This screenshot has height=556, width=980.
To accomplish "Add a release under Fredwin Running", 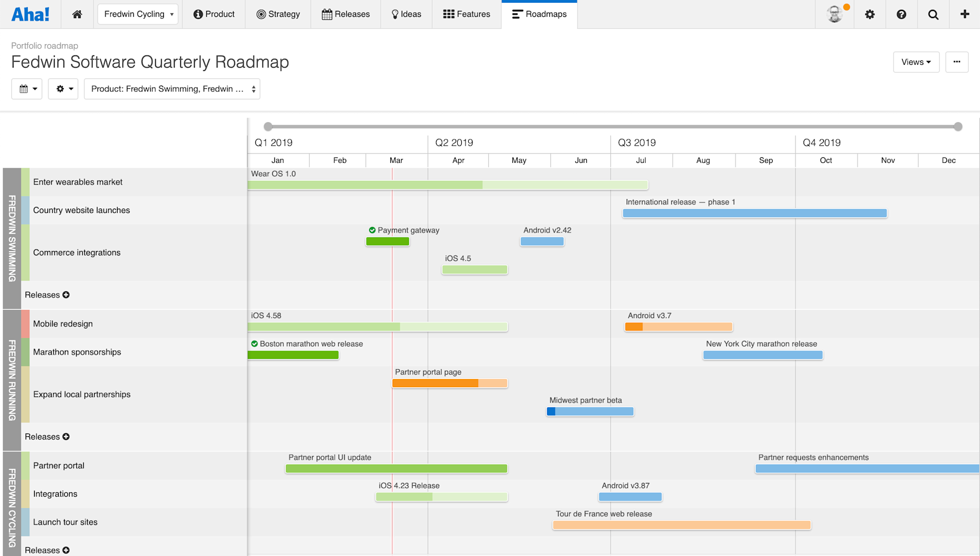I will click(65, 436).
